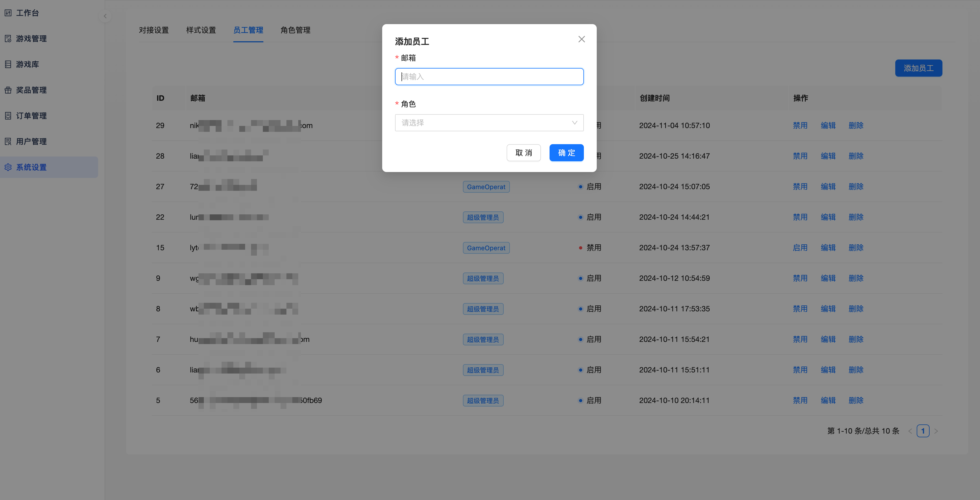980x500 pixels.
Task: Close the 添加员工 dialog with X
Action: pos(581,39)
